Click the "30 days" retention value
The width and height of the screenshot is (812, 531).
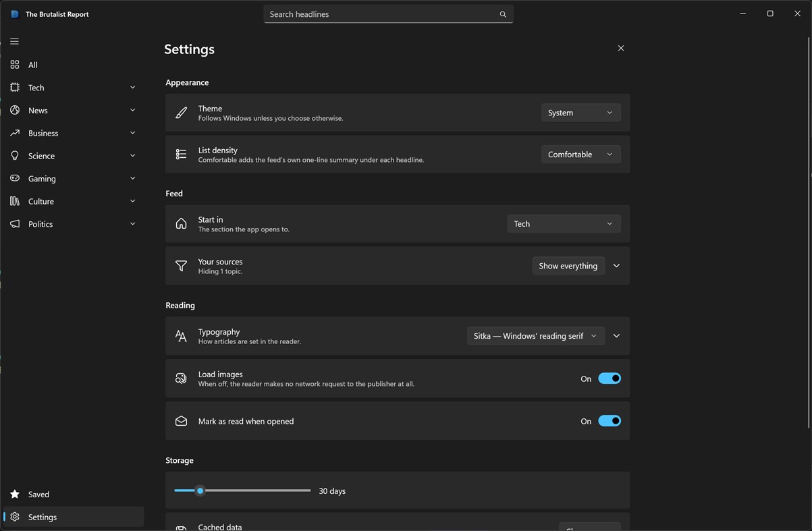(332, 491)
